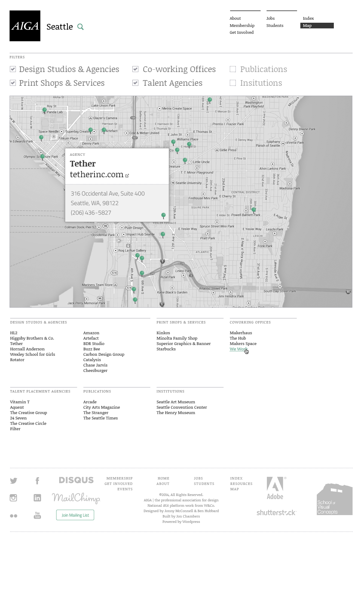Select map pin by Impact Hub Seattle

pyautogui.click(x=163, y=235)
